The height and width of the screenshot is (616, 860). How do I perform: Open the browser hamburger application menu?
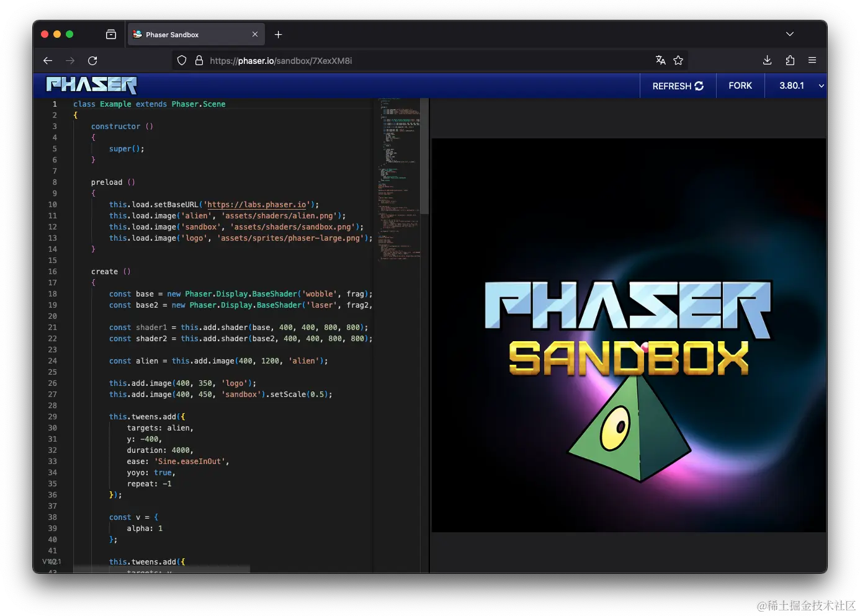pos(812,60)
